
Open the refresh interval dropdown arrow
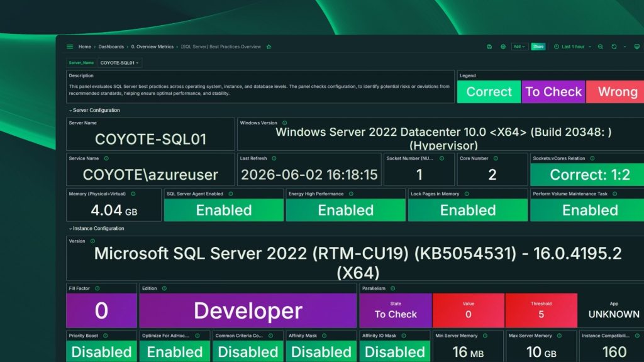tap(625, 47)
